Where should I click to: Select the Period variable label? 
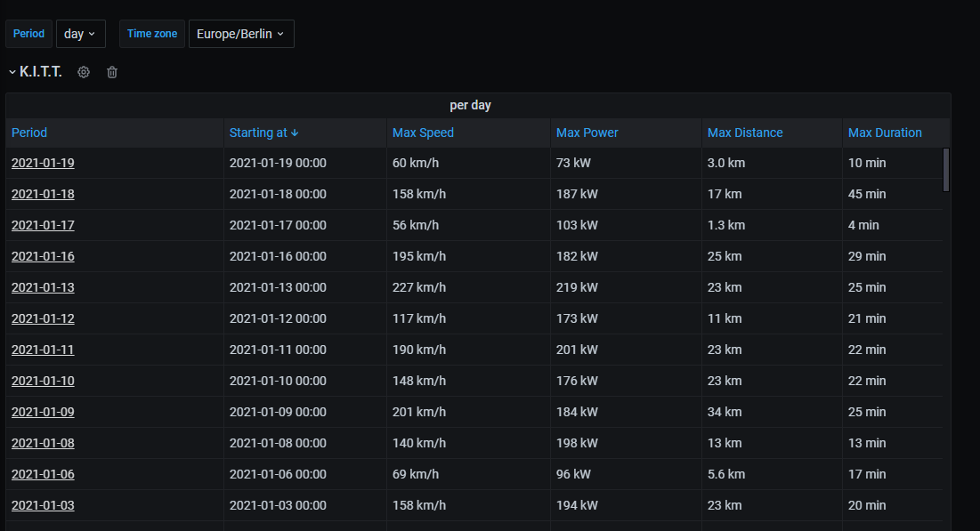coord(28,34)
